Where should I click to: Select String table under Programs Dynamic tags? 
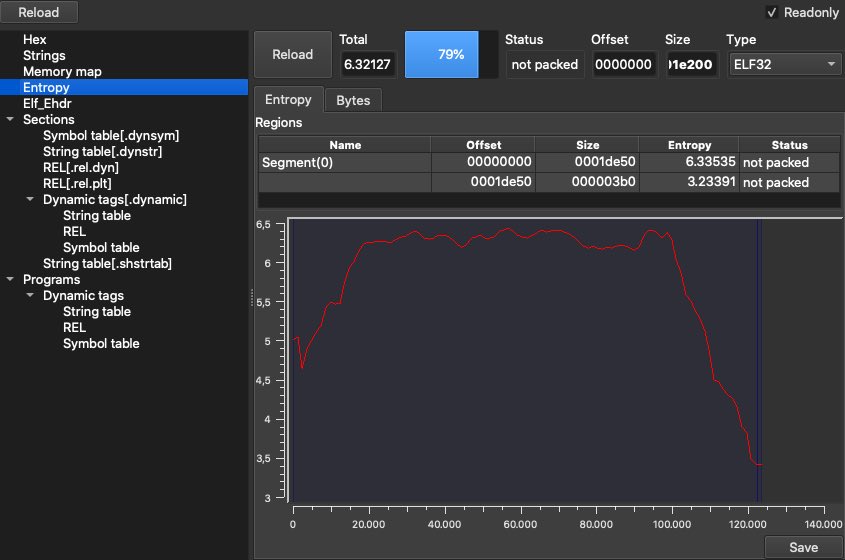(97, 312)
